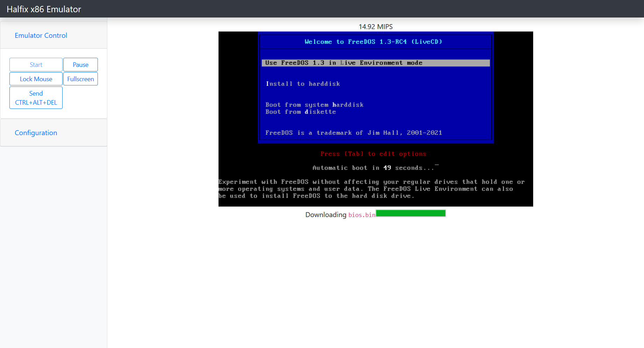Click the 'Automatic boot in 49 seconds' countdown

click(x=373, y=168)
